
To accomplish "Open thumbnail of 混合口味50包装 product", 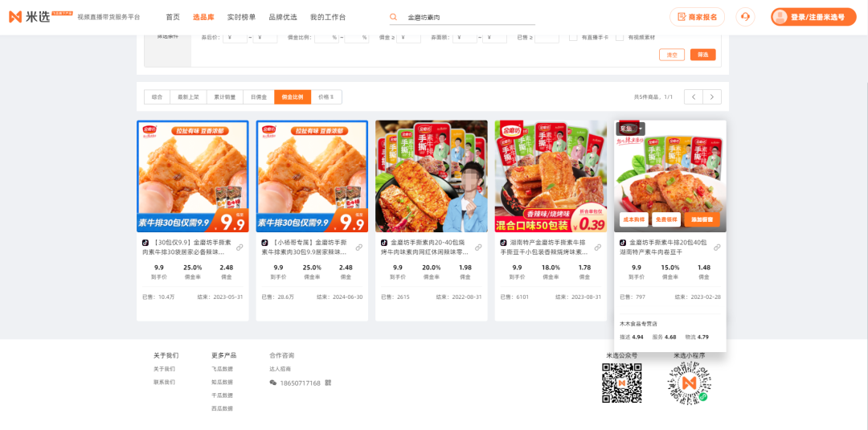I will tap(551, 177).
